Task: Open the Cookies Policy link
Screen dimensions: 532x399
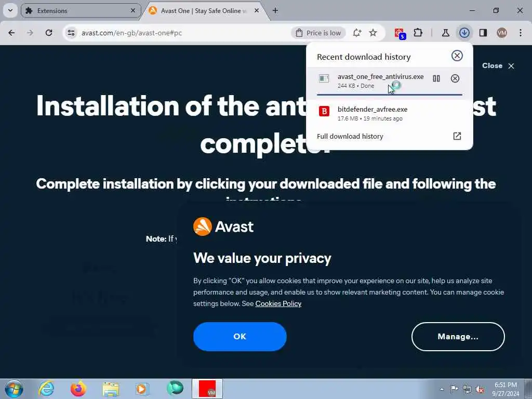Action: tap(278, 303)
